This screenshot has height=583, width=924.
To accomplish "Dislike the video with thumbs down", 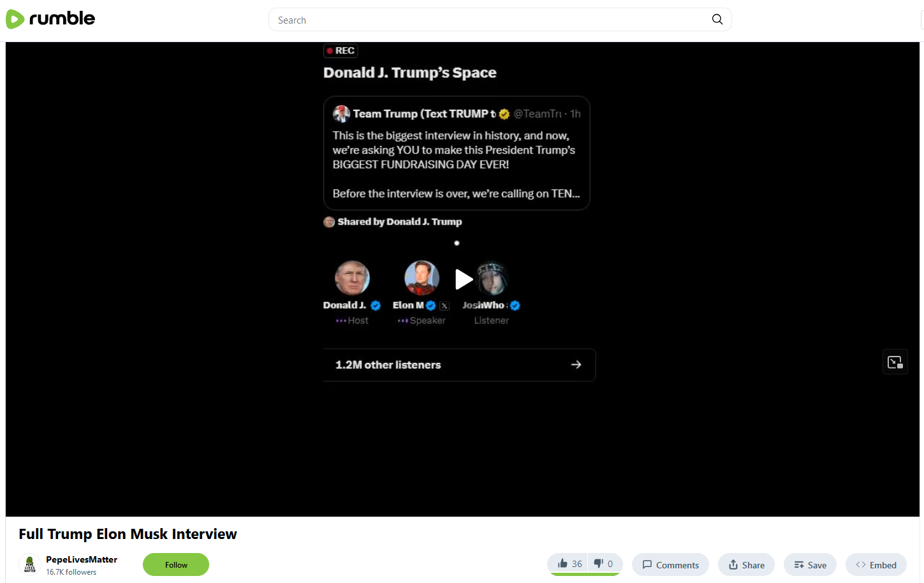I will 604,564.
